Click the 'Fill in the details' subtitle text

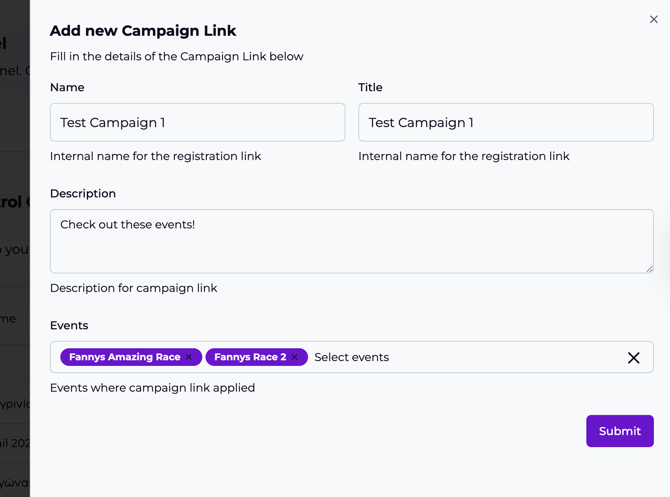click(x=176, y=57)
